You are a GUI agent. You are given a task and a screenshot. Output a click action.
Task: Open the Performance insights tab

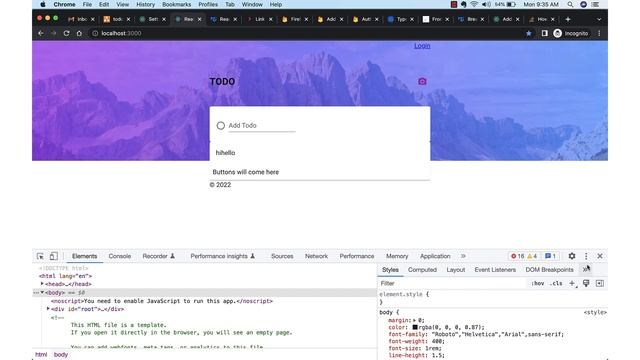(222, 256)
